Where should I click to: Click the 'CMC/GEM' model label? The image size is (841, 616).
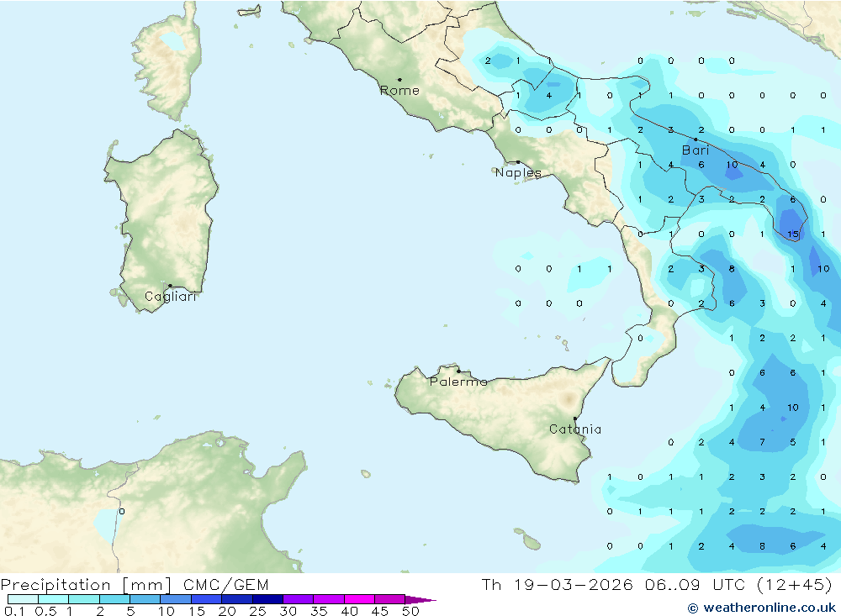[x=225, y=585]
